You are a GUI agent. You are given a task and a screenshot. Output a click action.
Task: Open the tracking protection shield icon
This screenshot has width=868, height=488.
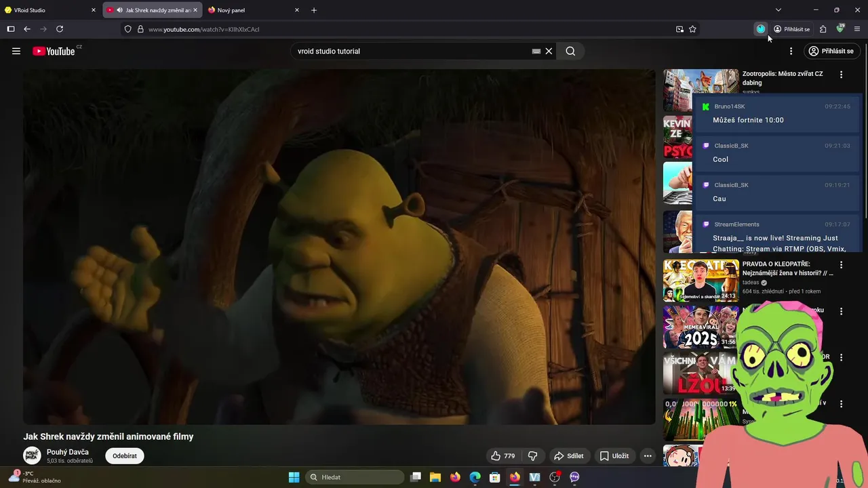127,29
